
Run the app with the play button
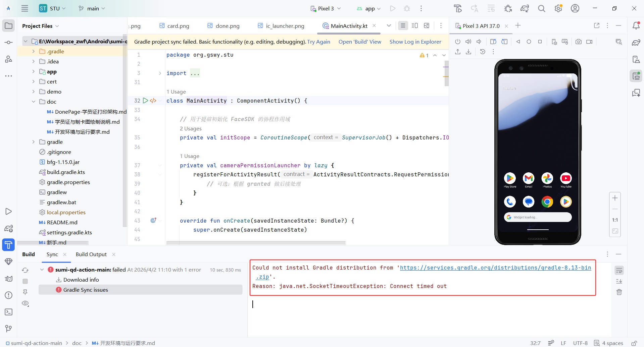pyautogui.click(x=393, y=8)
